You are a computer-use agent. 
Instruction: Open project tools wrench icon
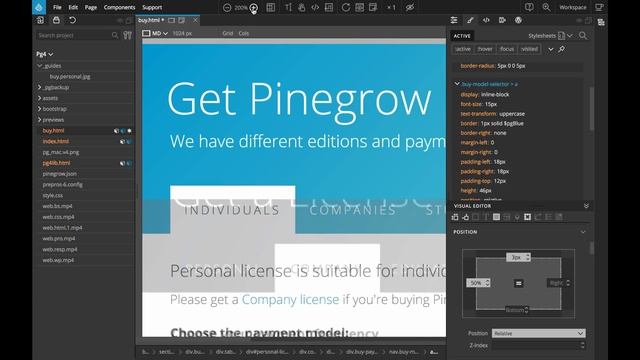click(x=128, y=36)
